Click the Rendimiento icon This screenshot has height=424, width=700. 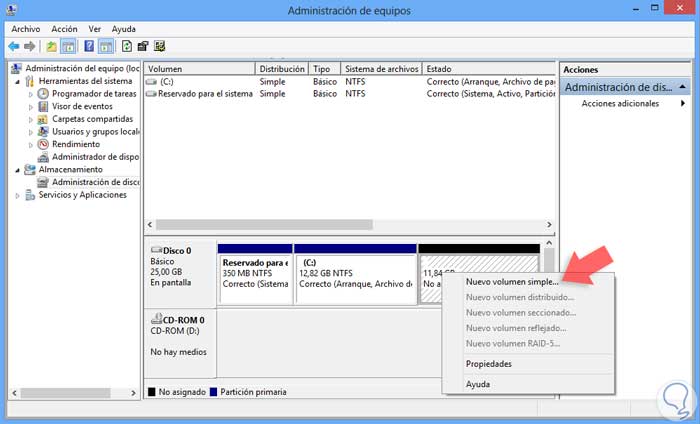(43, 144)
